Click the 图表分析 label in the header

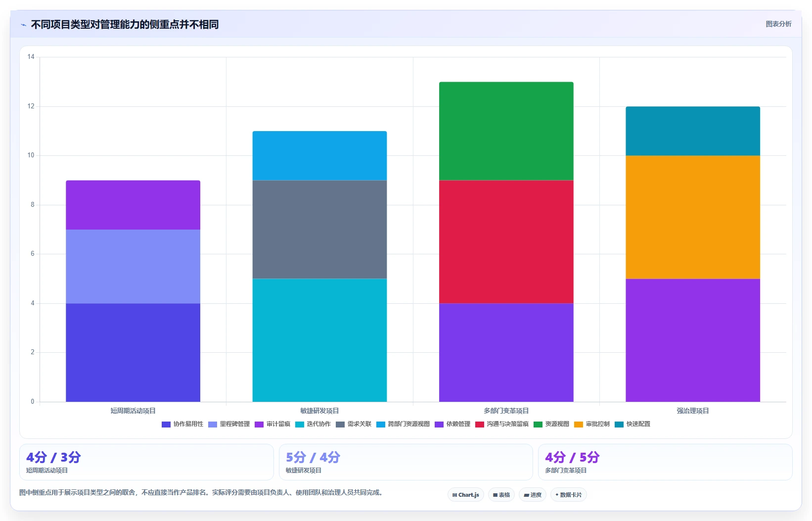pos(778,24)
